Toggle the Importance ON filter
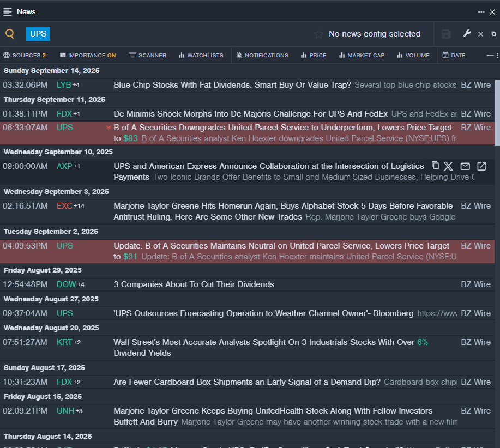 click(88, 55)
